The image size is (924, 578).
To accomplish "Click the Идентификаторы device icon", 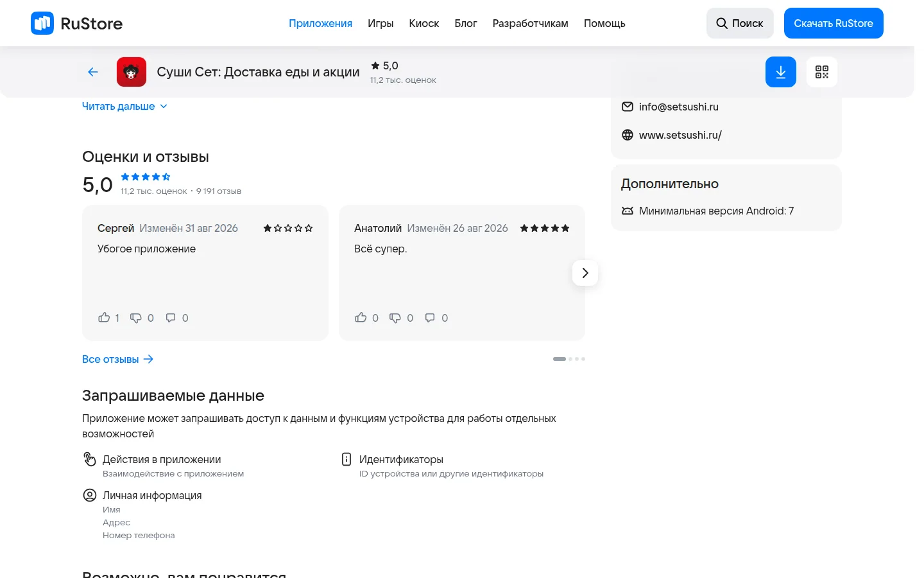I will click(346, 459).
